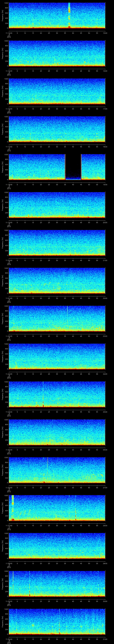This screenshot has height=644, width=114.
Task: Click the spectrogram panel starting at 11:25:00
Action: tap(57, 432)
